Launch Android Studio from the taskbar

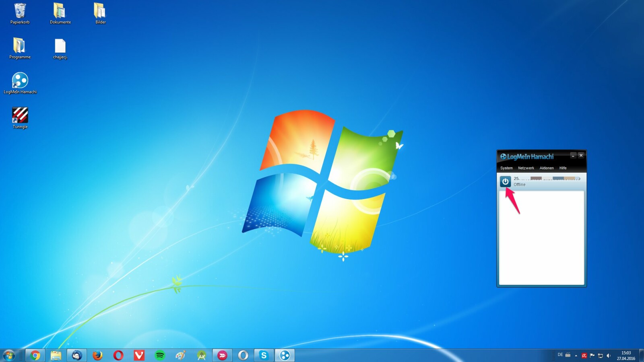202,355
